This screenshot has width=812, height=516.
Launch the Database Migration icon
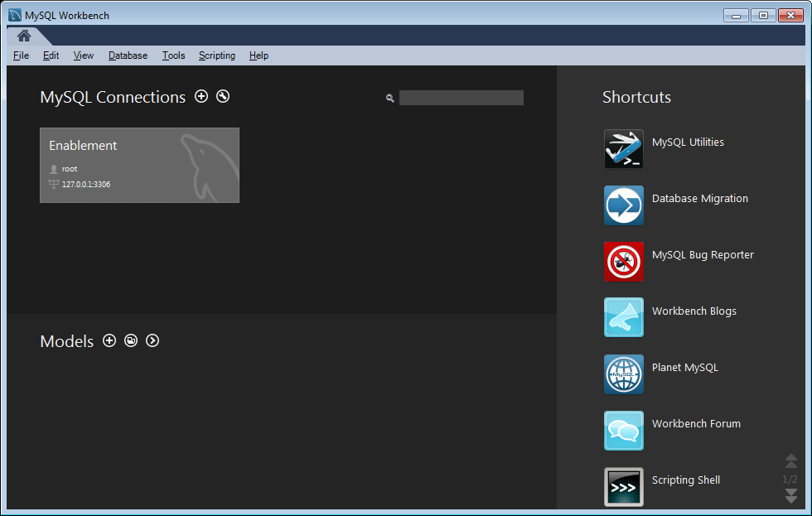(623, 205)
